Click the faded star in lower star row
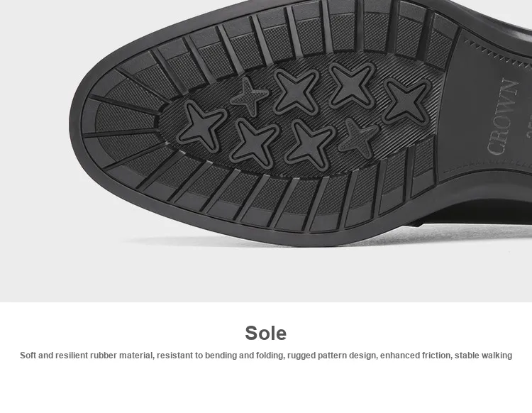This screenshot has width=532, height=413. tap(358, 138)
